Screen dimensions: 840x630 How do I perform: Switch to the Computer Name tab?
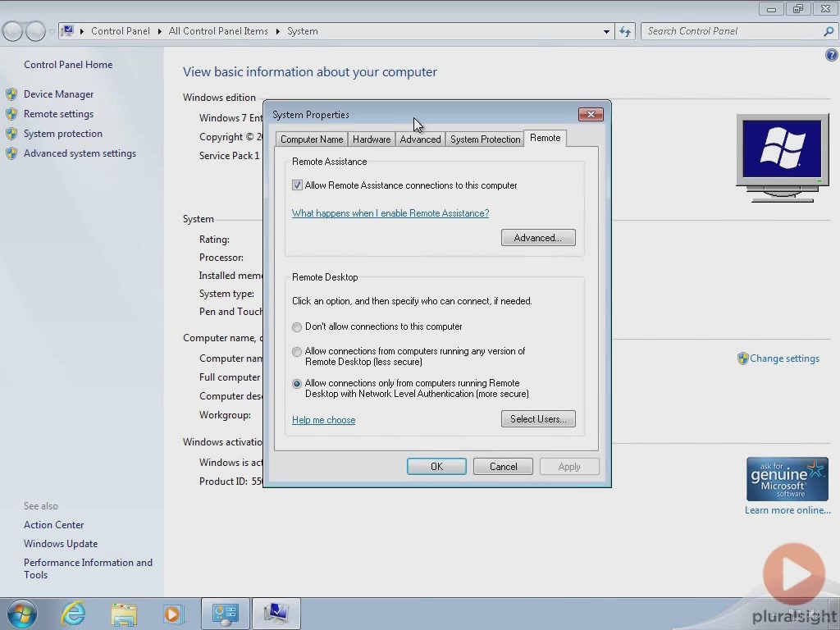[312, 139]
